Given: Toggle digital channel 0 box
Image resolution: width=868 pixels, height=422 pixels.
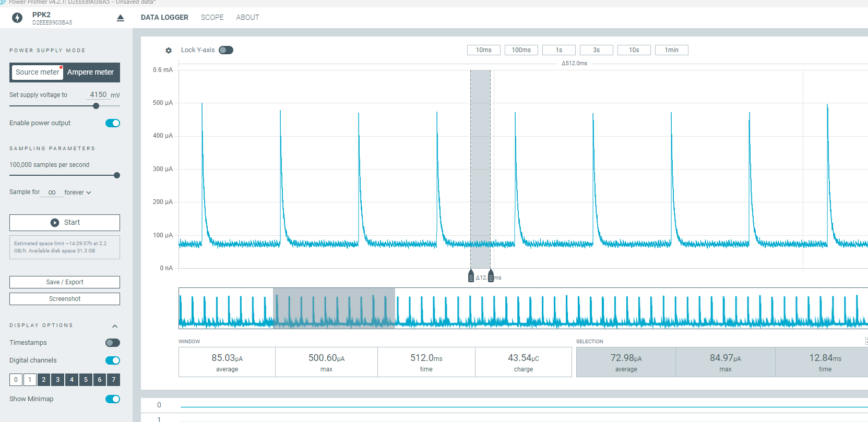Looking at the screenshot, I should [16, 380].
